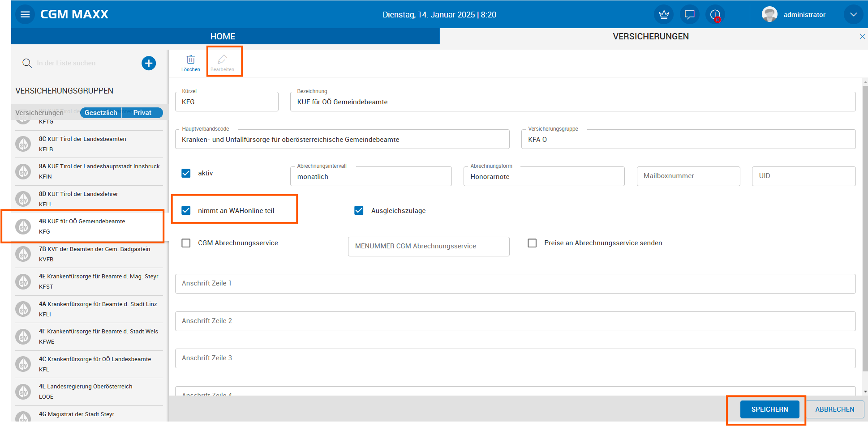This screenshot has width=868, height=426.
Task: Click the scrollbar down arrow
Action: [x=865, y=392]
